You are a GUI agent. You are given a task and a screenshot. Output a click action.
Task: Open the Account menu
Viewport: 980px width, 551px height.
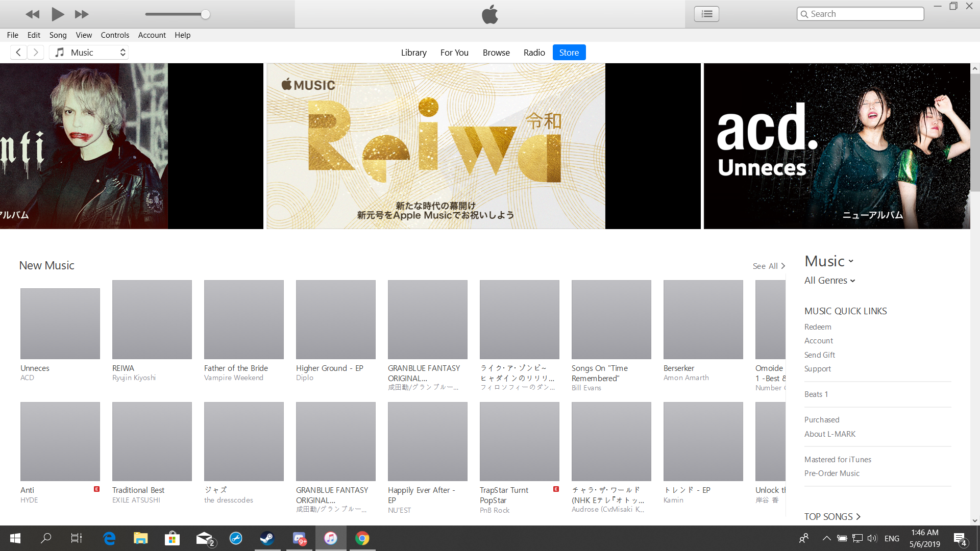(152, 35)
